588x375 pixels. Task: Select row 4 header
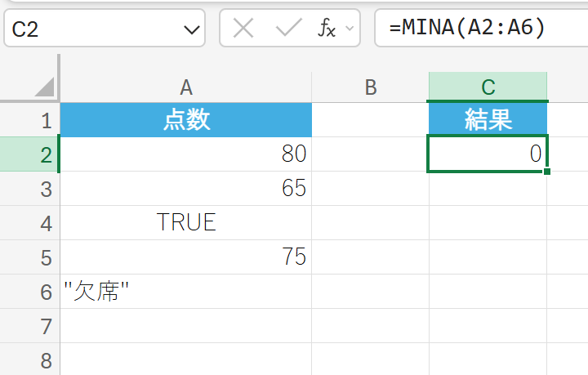coord(44,223)
